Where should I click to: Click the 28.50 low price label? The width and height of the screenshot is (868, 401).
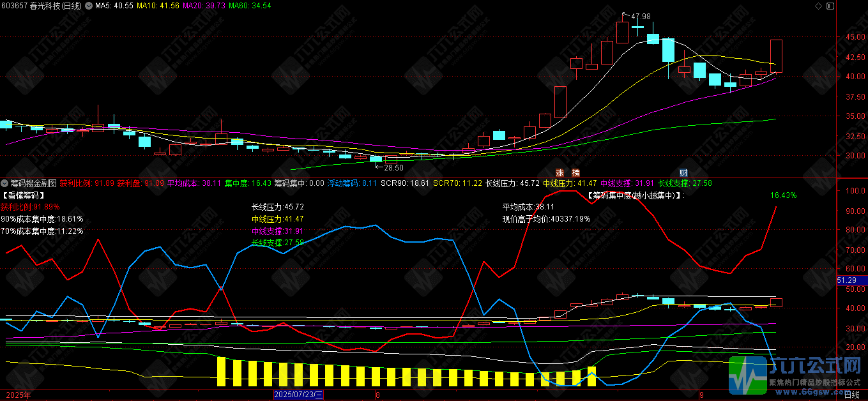point(393,167)
